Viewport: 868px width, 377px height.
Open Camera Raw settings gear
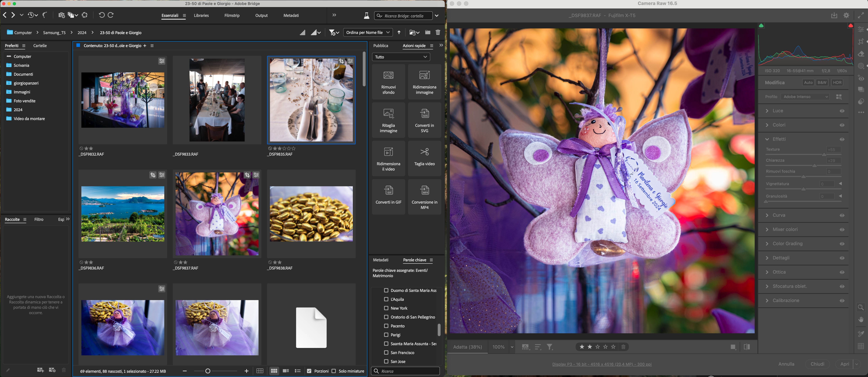pos(846,15)
